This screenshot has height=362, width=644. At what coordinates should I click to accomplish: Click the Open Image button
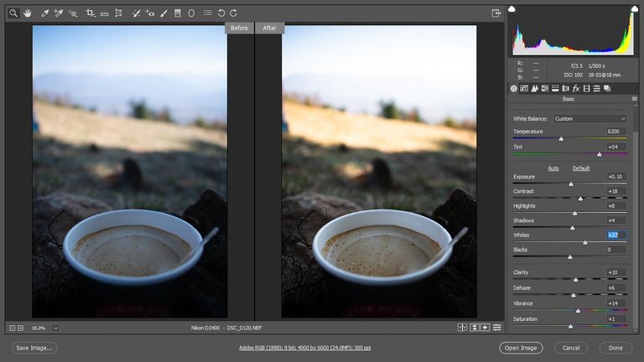(x=520, y=348)
